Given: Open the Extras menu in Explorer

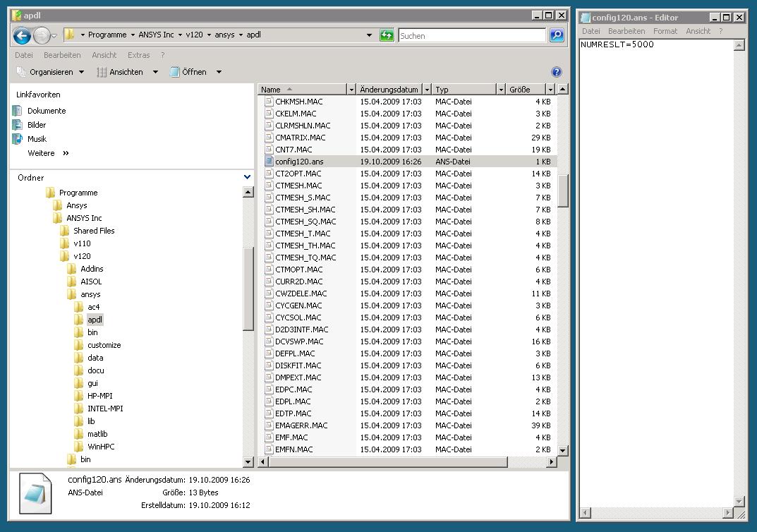Looking at the screenshot, I should (138, 55).
